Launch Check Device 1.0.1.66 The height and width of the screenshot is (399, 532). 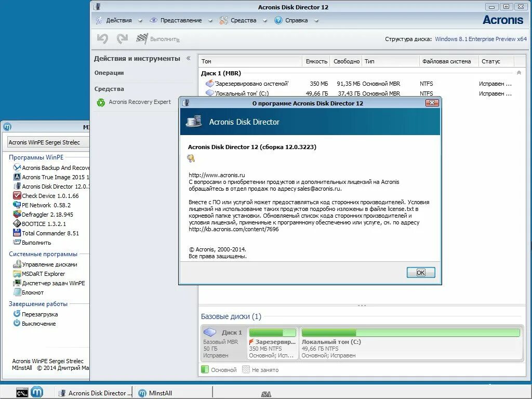(46, 196)
